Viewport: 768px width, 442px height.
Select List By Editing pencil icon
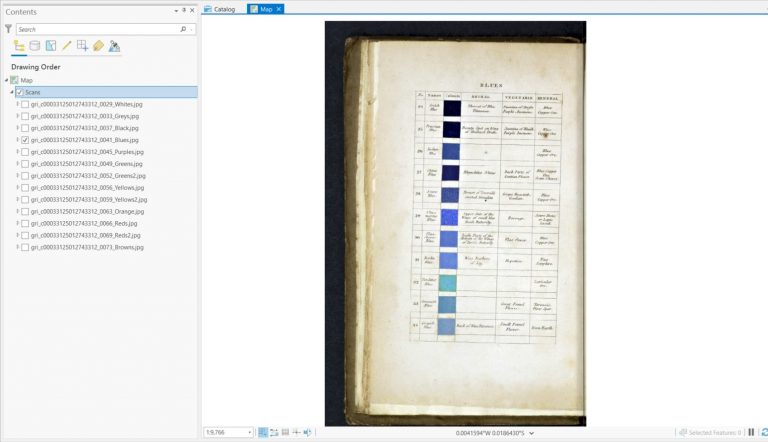pyautogui.click(x=67, y=46)
